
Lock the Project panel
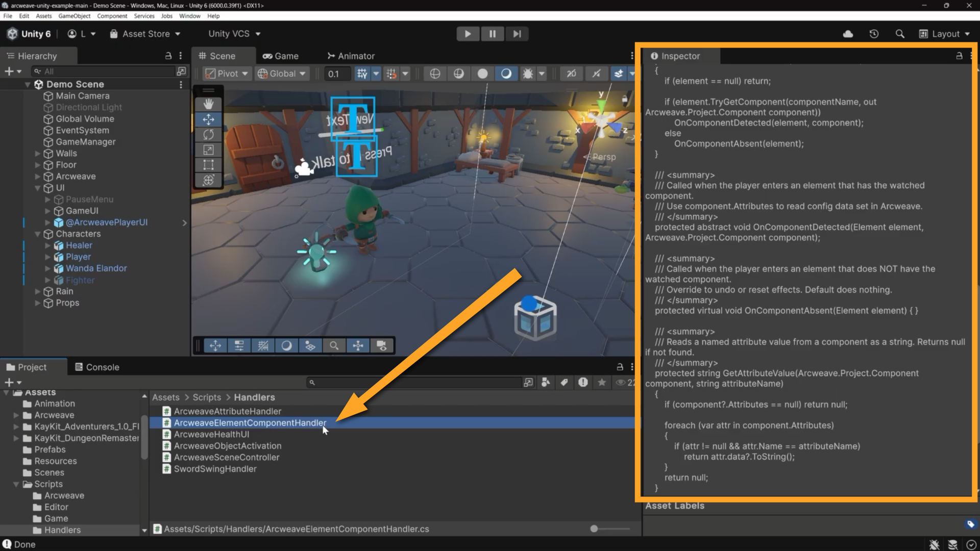[x=620, y=367]
